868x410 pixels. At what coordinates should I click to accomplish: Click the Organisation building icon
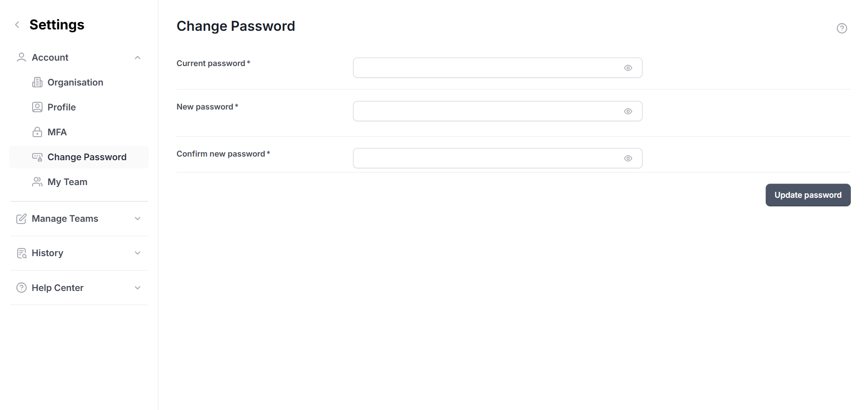(x=37, y=82)
